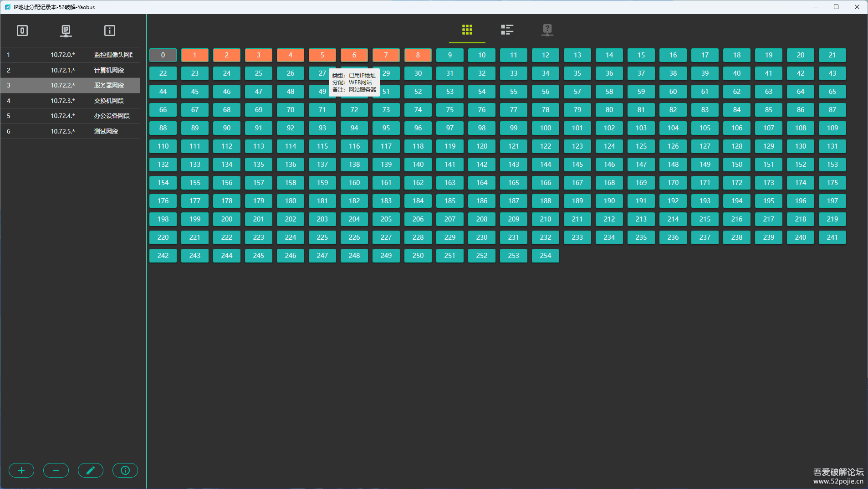Click the orange used IP address 8
This screenshot has height=489, width=868.
click(418, 55)
